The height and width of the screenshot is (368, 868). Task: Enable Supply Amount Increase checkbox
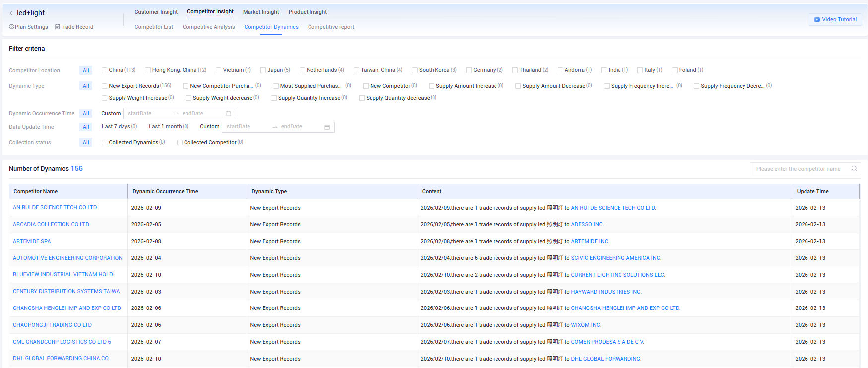pos(432,86)
